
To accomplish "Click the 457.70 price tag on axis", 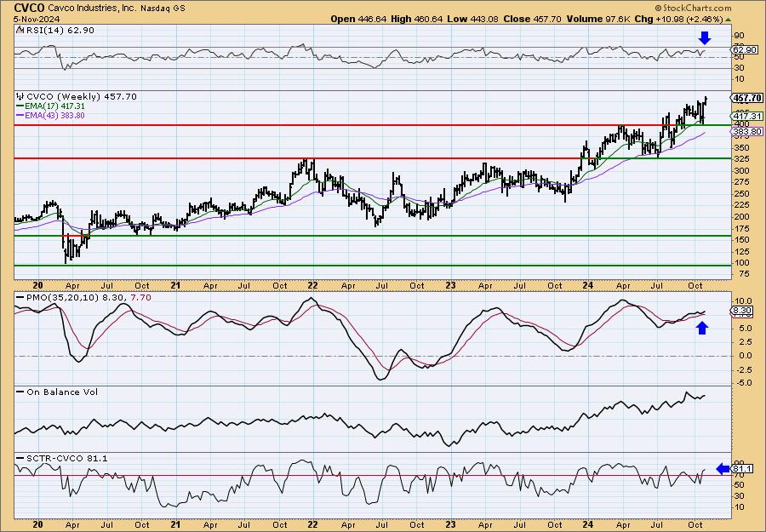I will 747,98.
